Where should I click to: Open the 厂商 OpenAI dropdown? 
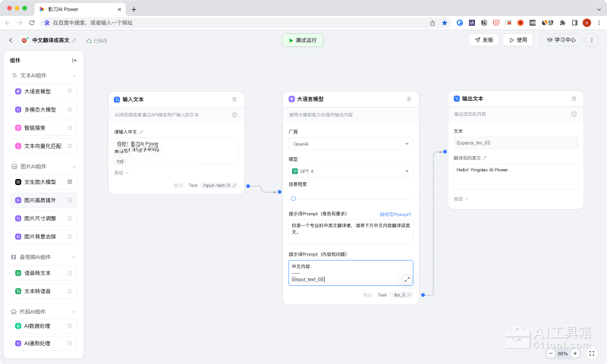coord(351,143)
